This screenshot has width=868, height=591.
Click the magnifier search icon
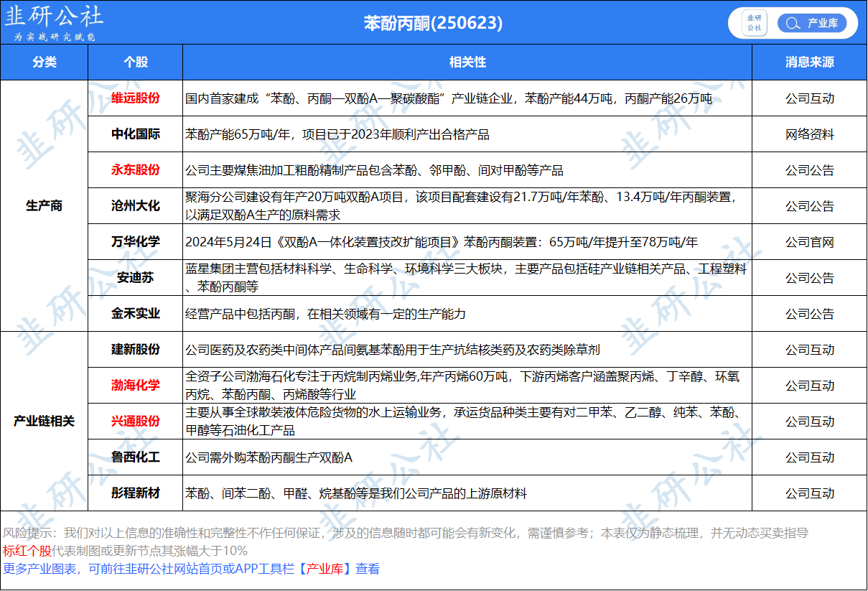click(x=792, y=23)
